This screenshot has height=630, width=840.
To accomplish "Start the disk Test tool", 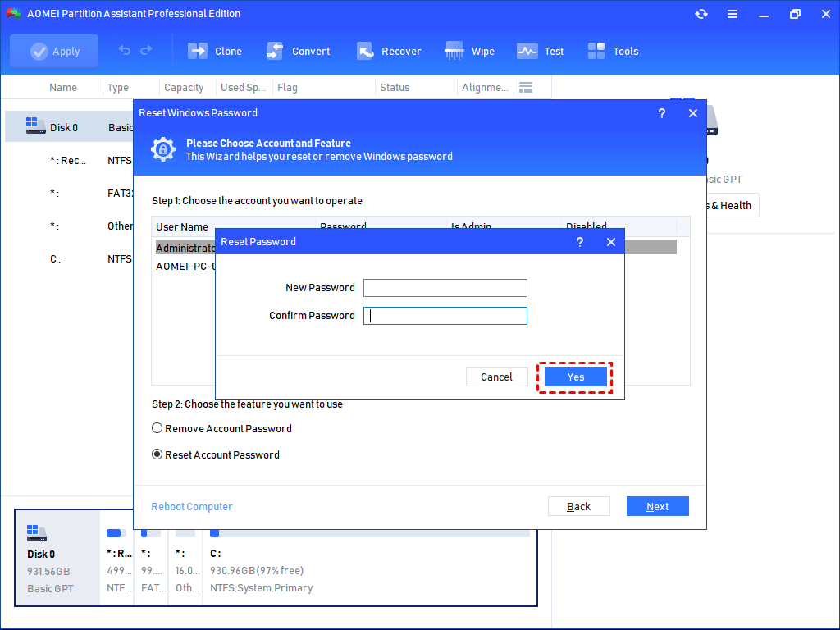I will pos(541,50).
